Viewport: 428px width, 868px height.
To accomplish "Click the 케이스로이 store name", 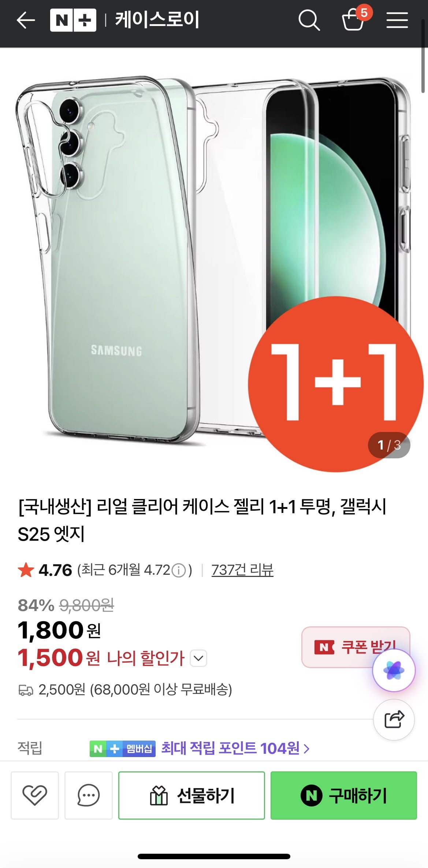I will [157, 20].
